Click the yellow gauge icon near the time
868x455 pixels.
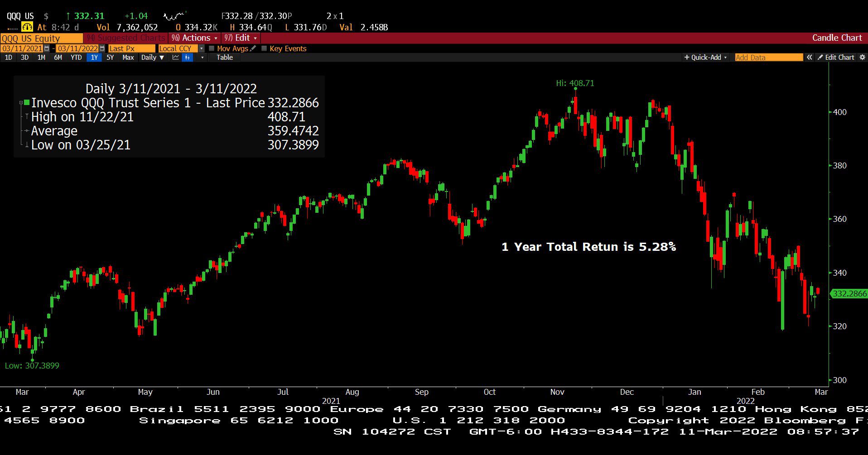tap(27, 27)
